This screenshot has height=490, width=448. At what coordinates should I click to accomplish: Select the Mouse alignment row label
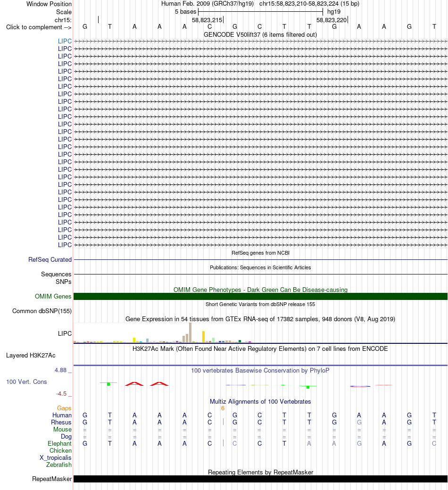62,430
